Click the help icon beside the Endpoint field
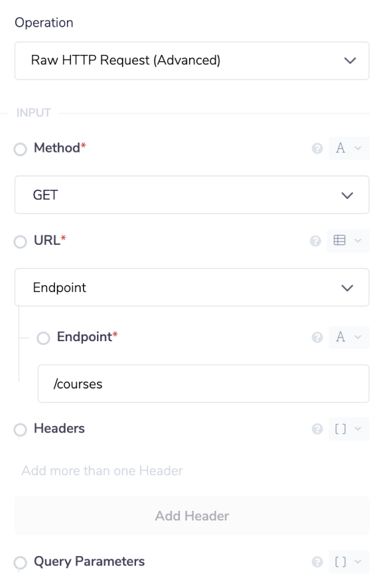This screenshot has height=588, width=383. [317, 337]
